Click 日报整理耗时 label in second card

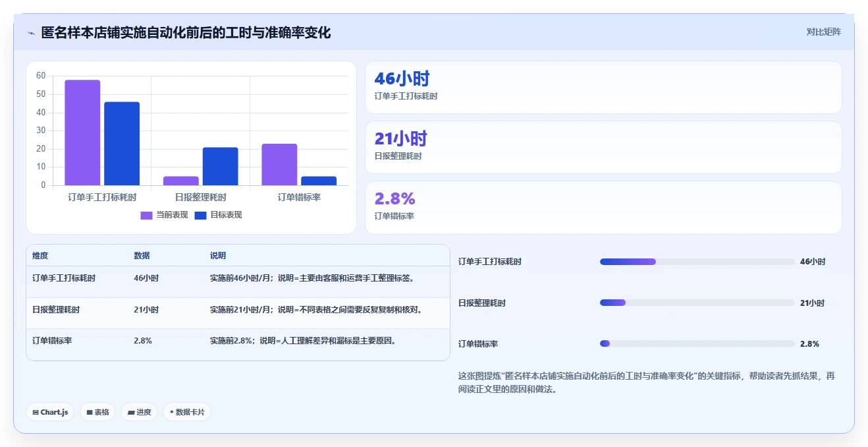point(398,156)
